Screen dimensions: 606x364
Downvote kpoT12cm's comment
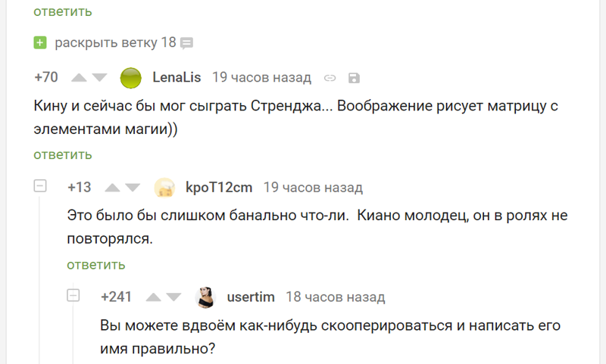tap(133, 188)
